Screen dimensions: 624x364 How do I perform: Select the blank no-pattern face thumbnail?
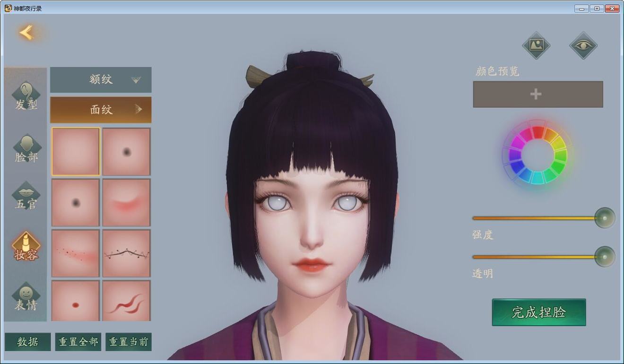pos(76,152)
